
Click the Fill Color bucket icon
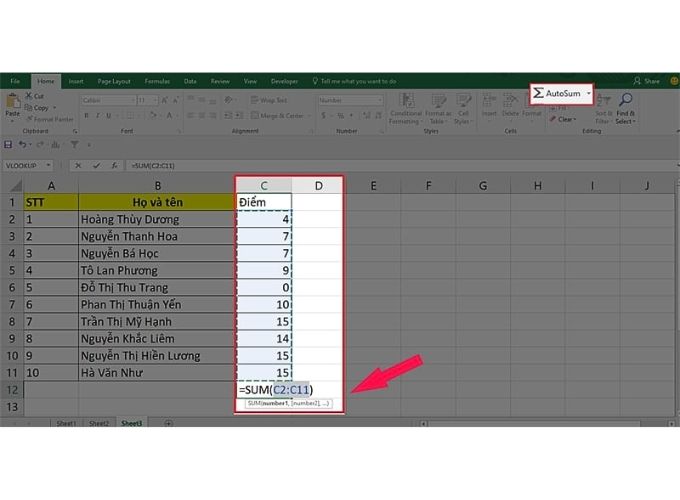[x=153, y=115]
